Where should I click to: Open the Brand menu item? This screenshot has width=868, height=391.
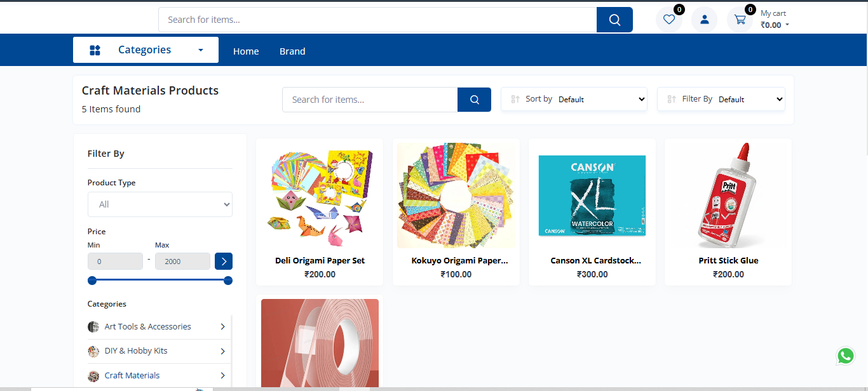(292, 51)
